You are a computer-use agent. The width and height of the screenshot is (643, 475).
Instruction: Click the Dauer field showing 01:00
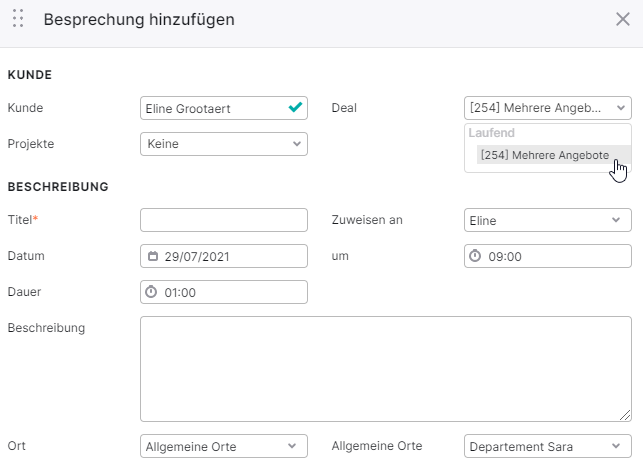(x=224, y=292)
